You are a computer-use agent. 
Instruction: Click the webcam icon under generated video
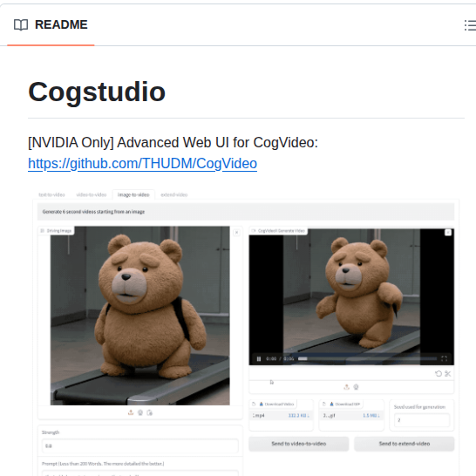coord(356,387)
